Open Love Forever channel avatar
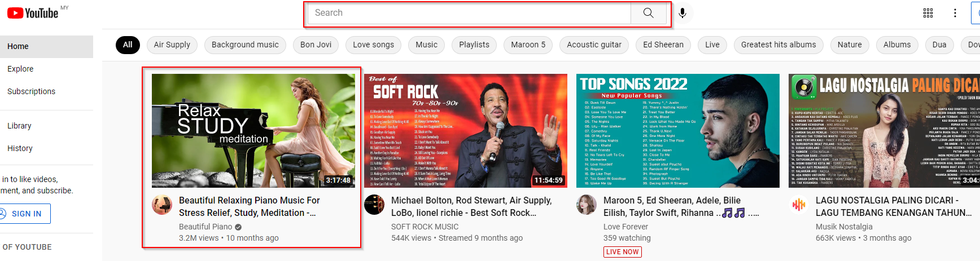The width and height of the screenshot is (980, 261). [x=587, y=205]
